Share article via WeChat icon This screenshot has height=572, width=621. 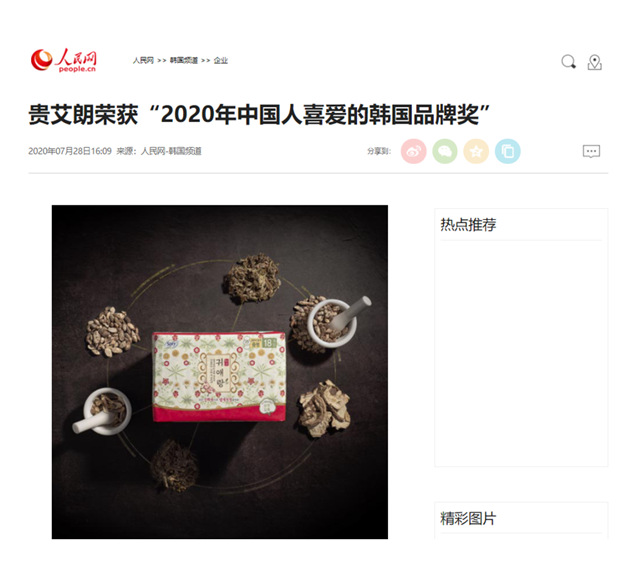click(445, 151)
